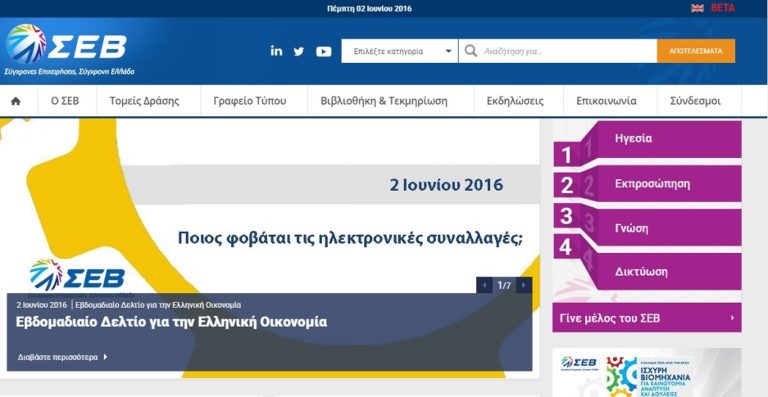Click the slogan Σύγχρονες Επιχειρήσεις, Σύγχρονη Ελλάδα
Viewport: 768px width, 397px height.
[x=69, y=71]
